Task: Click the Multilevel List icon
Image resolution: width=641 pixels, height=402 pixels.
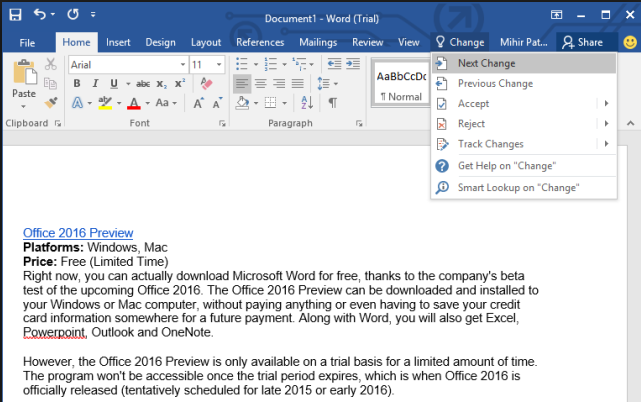Action: point(299,64)
